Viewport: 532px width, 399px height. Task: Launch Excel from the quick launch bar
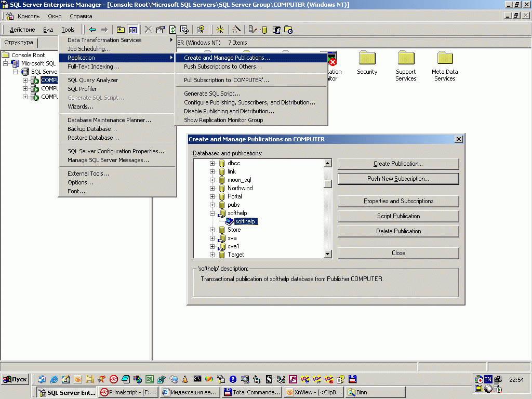[149, 379]
